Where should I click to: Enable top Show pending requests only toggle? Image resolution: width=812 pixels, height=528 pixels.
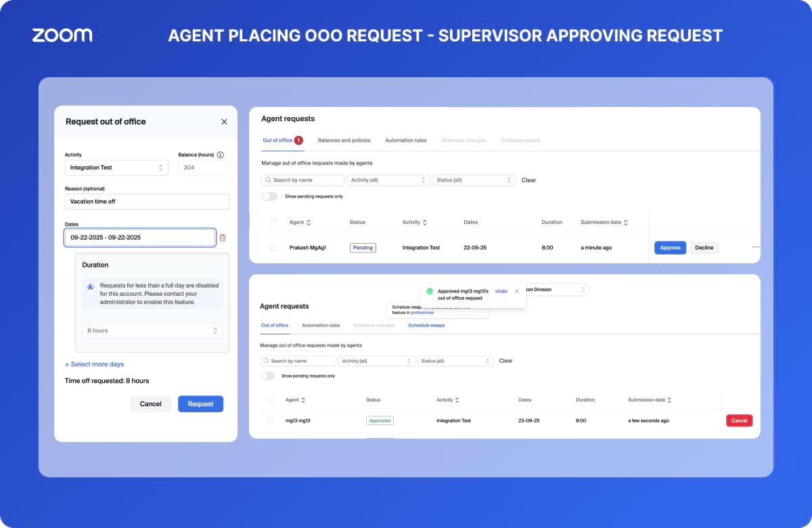coord(269,196)
